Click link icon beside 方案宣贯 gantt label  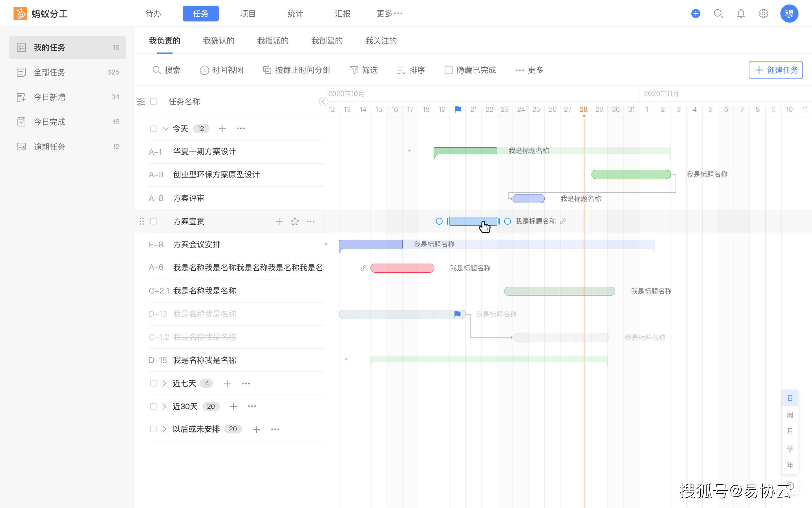pos(563,221)
